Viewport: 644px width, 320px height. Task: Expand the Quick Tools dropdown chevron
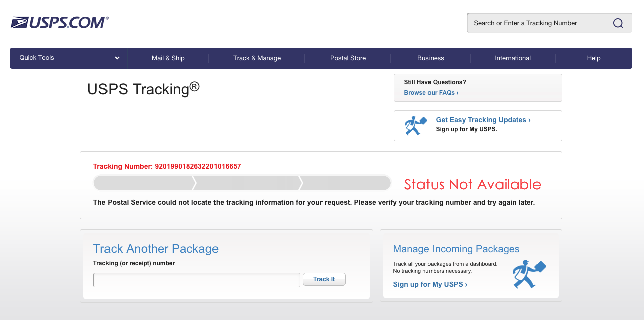(117, 58)
